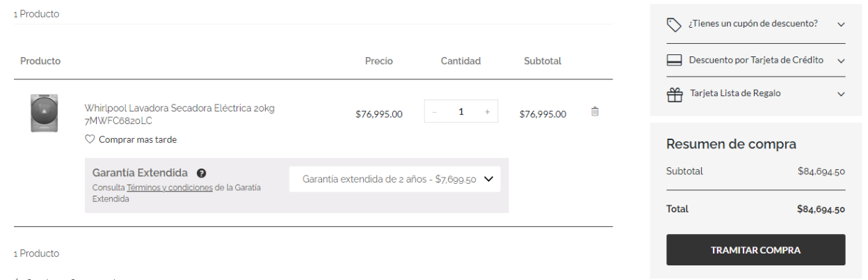Click the gift box icon
The image size is (868, 280).
674,95
